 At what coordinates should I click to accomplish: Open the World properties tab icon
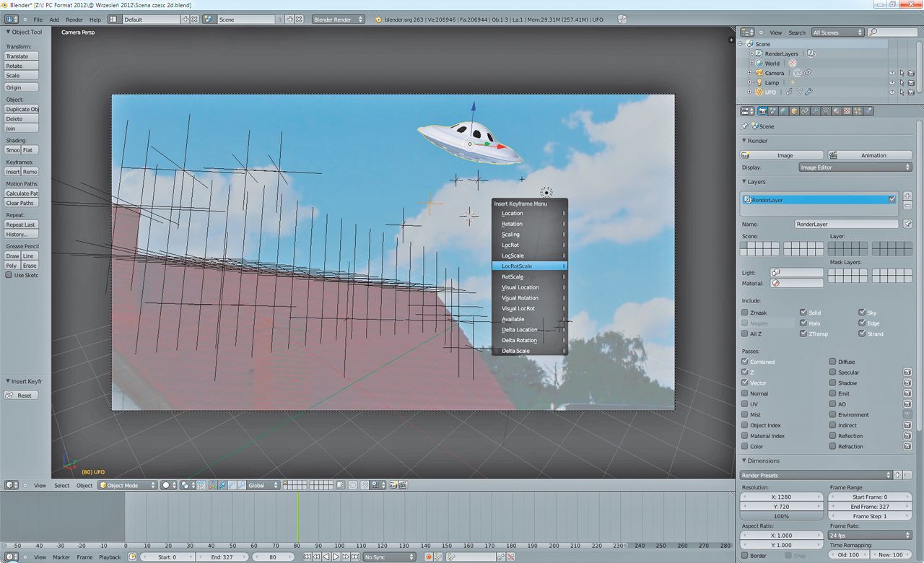[x=783, y=111]
